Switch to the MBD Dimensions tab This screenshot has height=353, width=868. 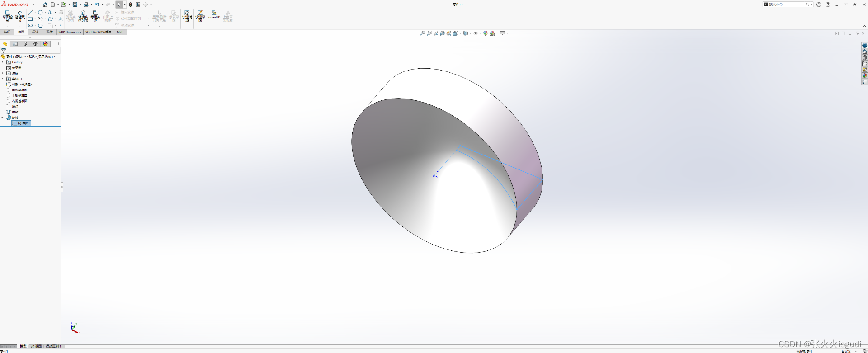pos(70,32)
